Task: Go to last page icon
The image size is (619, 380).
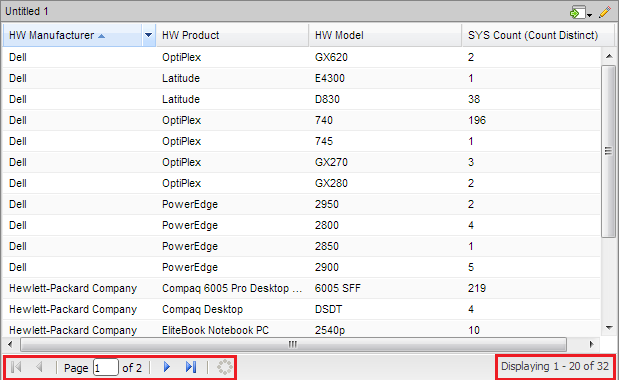Action: tap(191, 367)
